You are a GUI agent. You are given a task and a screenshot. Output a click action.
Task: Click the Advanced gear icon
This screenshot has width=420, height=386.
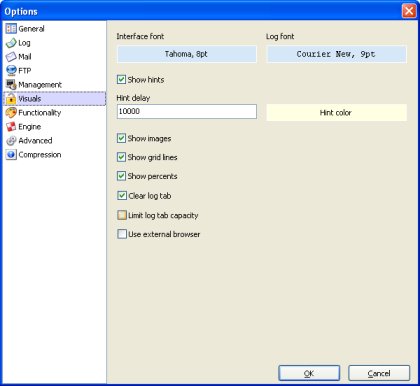coord(11,141)
